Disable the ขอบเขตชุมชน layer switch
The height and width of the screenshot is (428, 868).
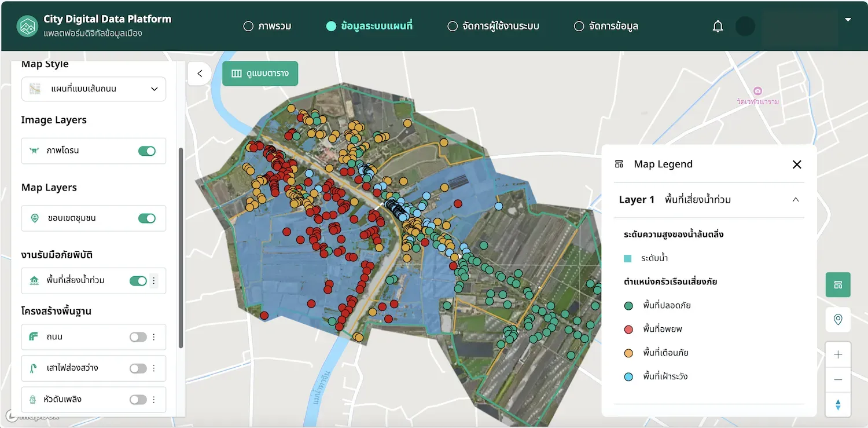147,218
